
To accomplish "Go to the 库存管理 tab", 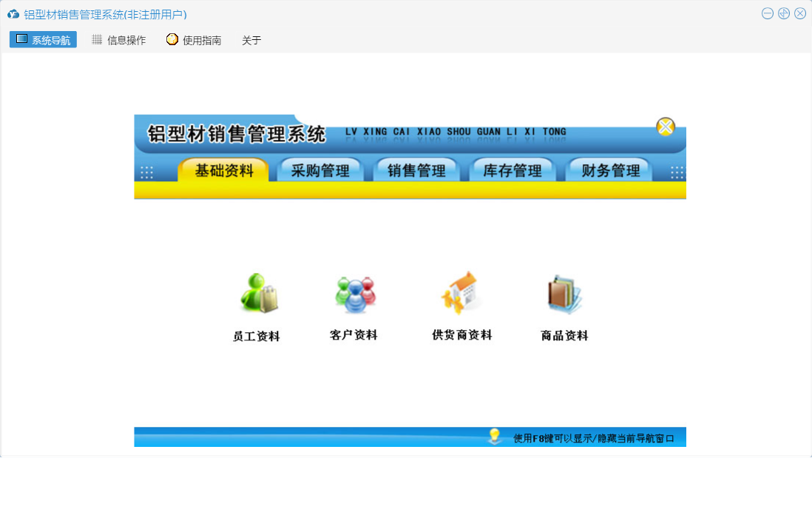I will 512,171.
